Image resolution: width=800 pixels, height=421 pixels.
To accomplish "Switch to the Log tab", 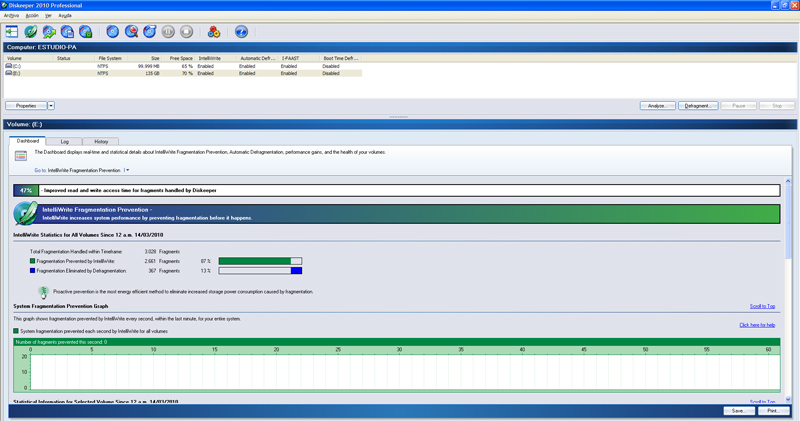I will [x=64, y=141].
